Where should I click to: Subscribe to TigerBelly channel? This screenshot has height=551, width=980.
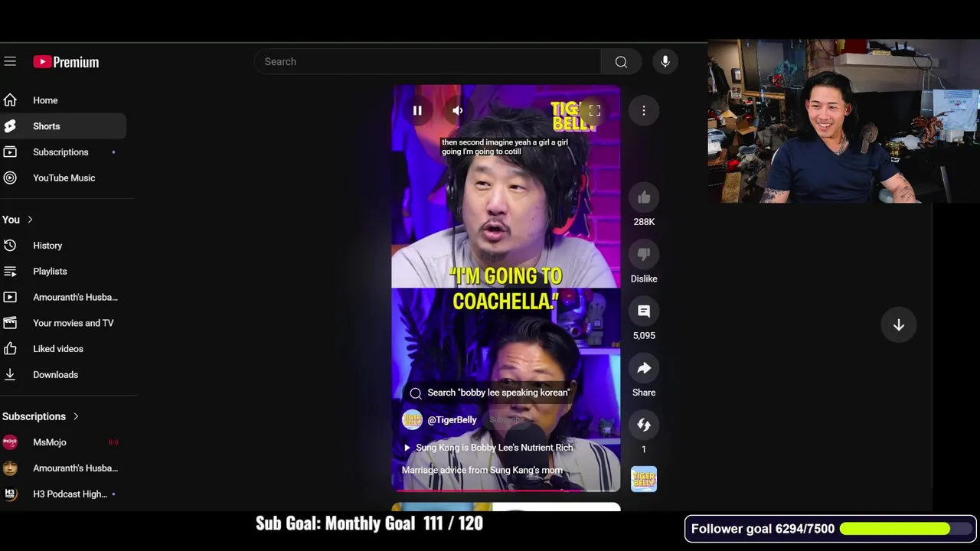click(x=506, y=419)
